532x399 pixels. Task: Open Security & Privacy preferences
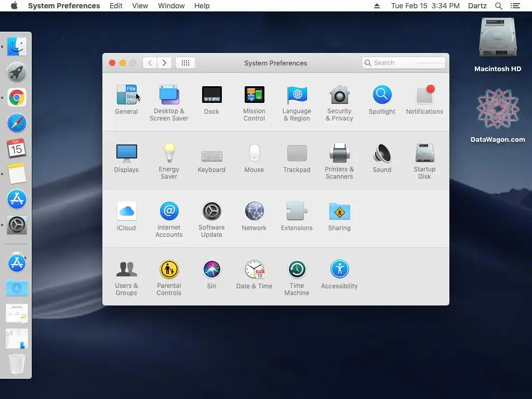(x=339, y=103)
